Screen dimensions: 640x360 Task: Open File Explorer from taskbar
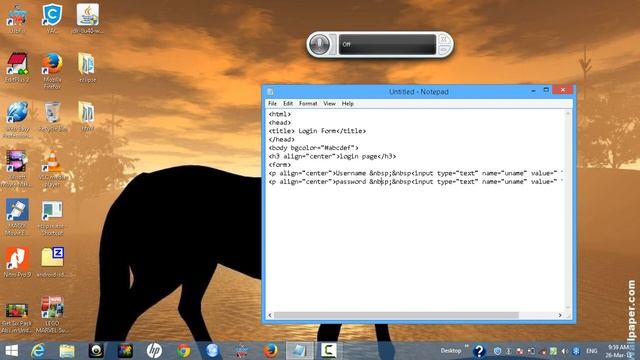pos(67,351)
